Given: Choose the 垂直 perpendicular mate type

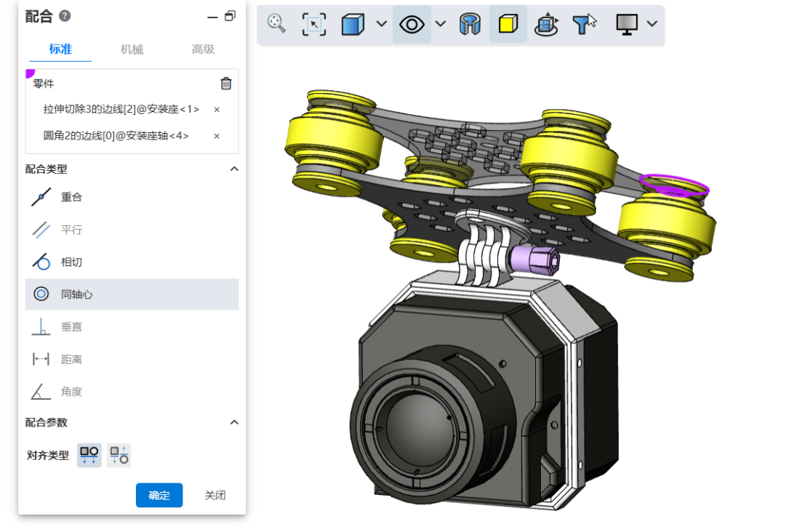Looking at the screenshot, I should 132,327.
